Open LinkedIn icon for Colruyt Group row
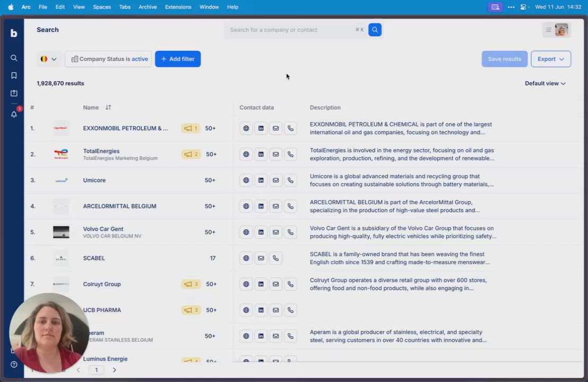This screenshot has height=382, width=588. [261, 284]
